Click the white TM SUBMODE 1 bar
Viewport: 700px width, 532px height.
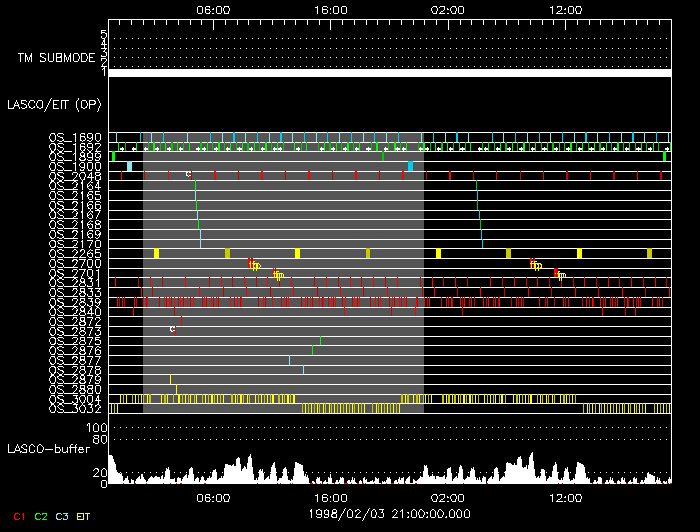point(390,73)
